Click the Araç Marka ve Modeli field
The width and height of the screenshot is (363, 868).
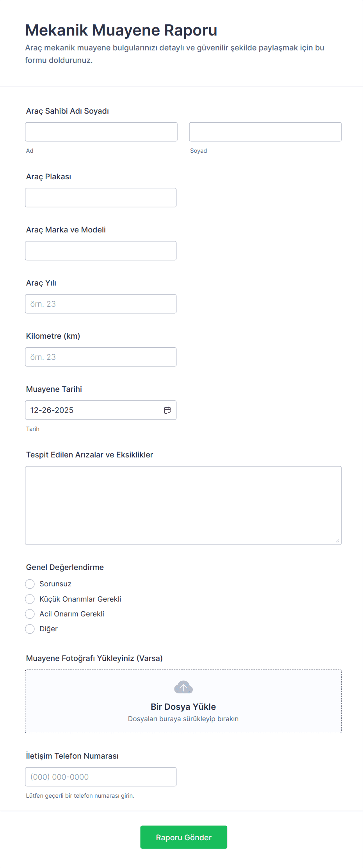click(x=101, y=251)
